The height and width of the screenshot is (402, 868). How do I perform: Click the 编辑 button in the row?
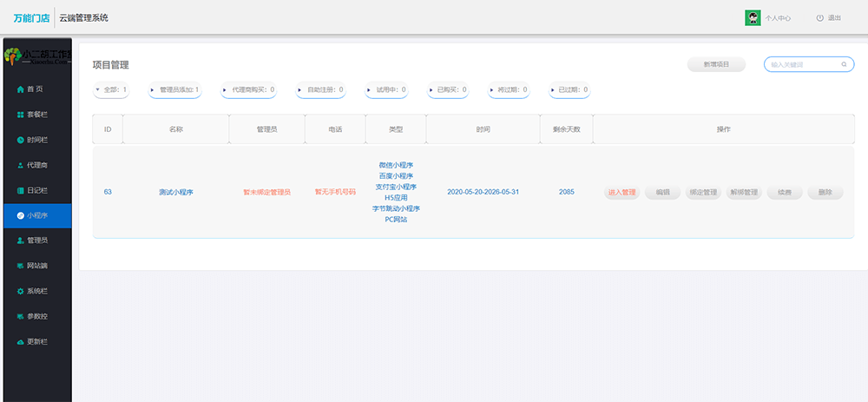click(x=662, y=192)
